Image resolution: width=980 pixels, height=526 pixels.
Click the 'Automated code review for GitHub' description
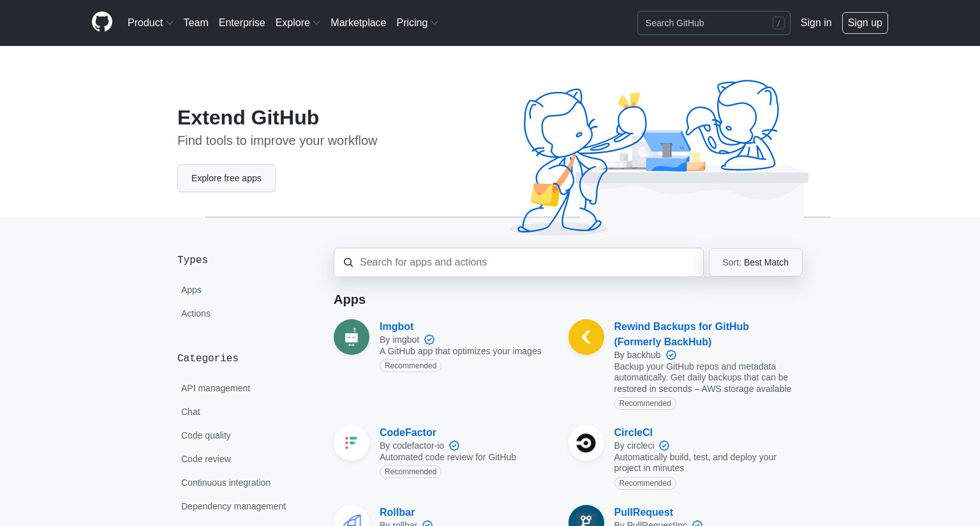(448, 457)
